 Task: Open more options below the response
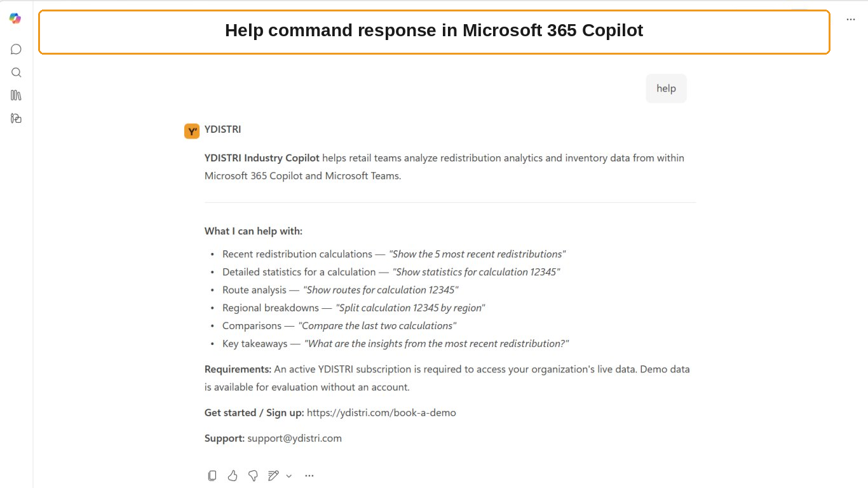click(x=309, y=475)
